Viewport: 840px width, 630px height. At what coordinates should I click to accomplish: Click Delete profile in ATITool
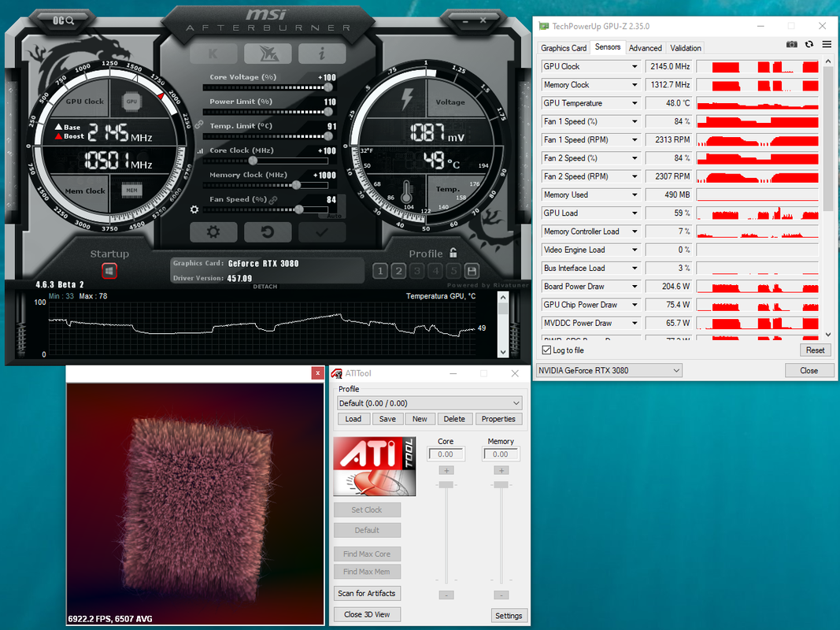[x=454, y=419]
